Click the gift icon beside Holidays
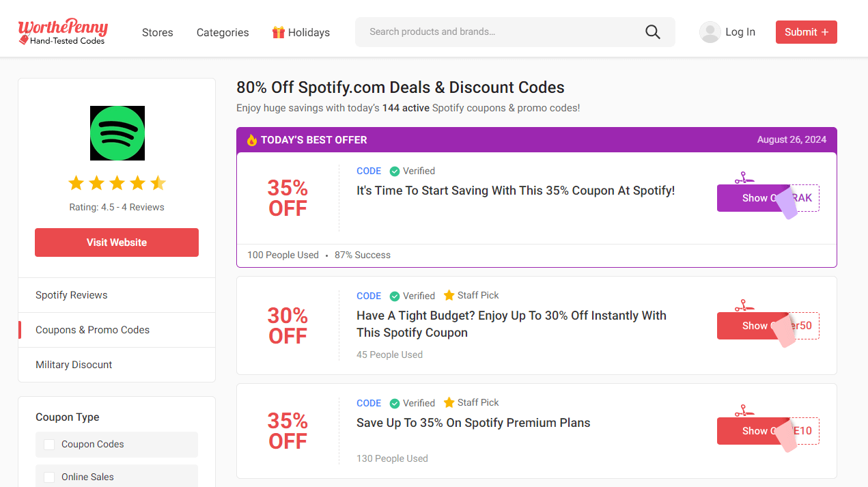Viewport: 868px width, 487px height. click(278, 32)
